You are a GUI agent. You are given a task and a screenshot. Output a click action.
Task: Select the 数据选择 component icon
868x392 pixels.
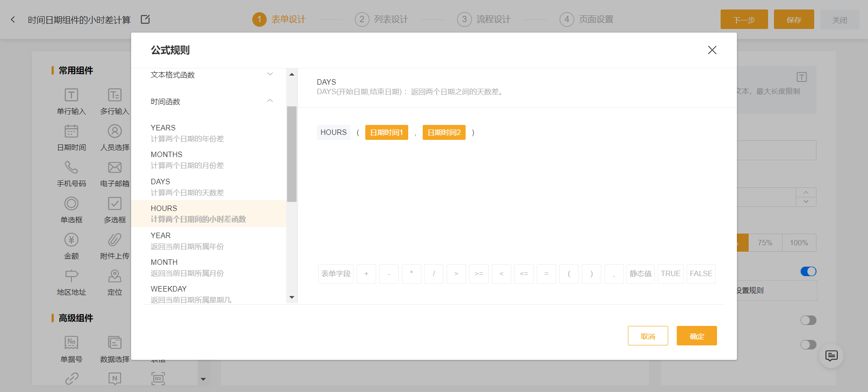115,343
